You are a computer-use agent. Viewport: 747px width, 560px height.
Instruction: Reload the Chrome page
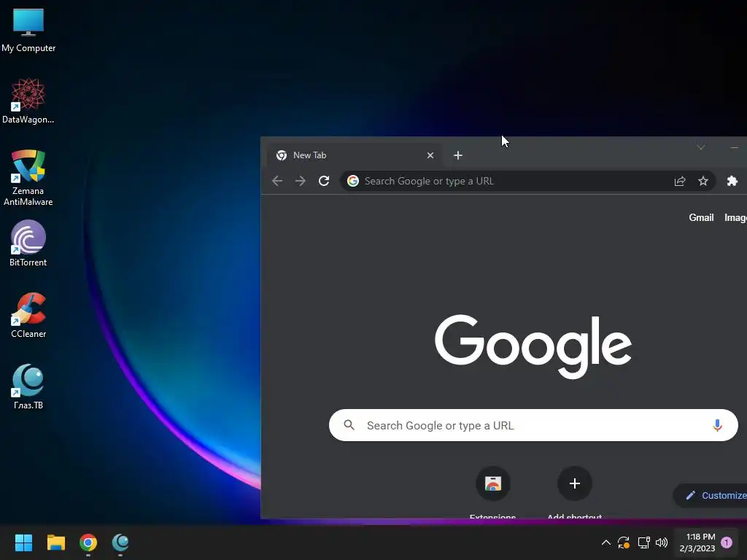coord(324,181)
